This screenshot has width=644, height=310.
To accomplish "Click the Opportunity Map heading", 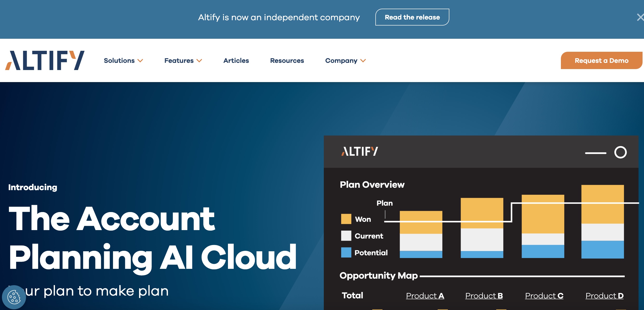I will [378, 276].
